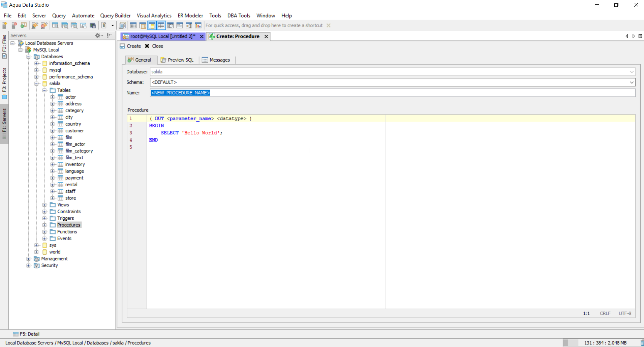
Task: Click the Register Server icon in toolbar
Action: (x=5, y=26)
